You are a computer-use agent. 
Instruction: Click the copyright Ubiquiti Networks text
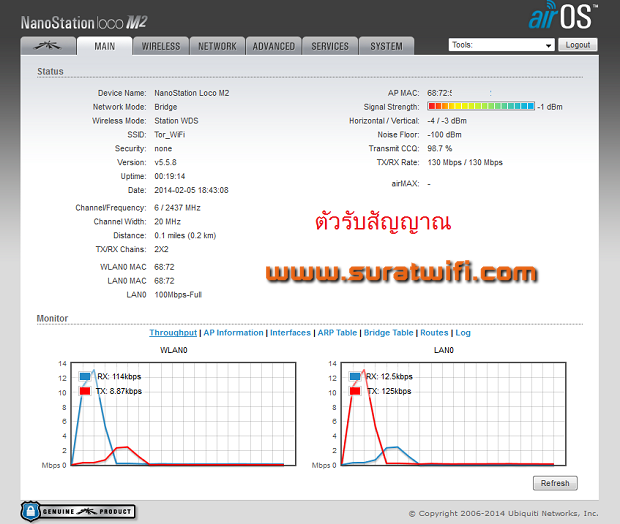click(x=503, y=513)
